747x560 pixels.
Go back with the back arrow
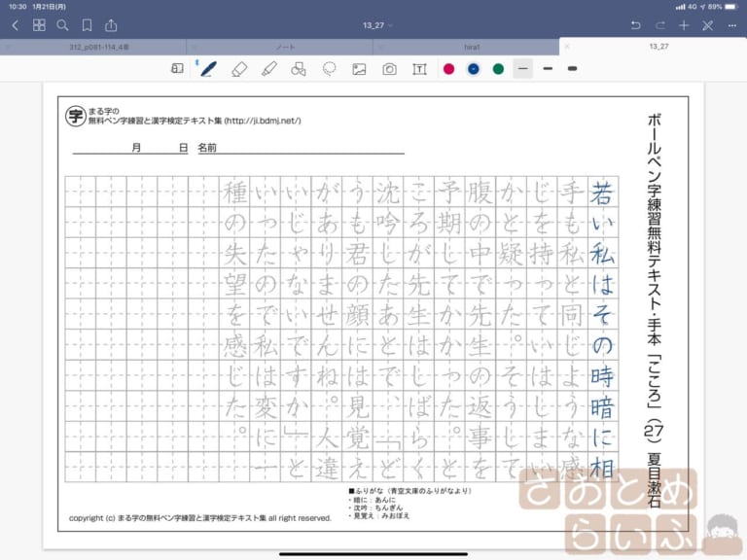coord(16,25)
